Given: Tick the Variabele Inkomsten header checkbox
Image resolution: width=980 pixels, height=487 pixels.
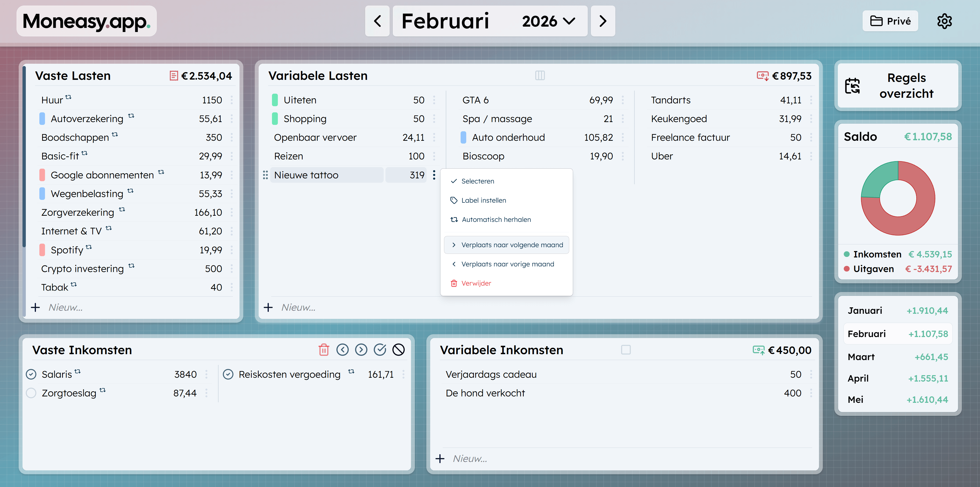Looking at the screenshot, I should pyautogui.click(x=625, y=350).
